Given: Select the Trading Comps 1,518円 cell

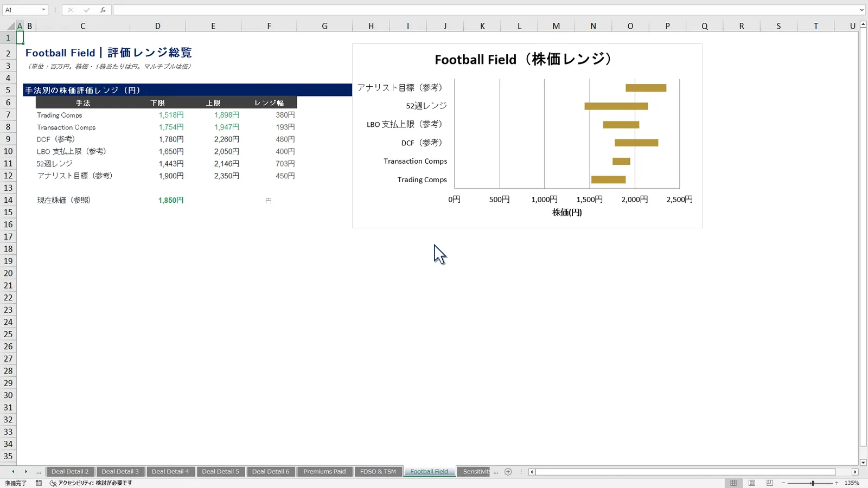Looking at the screenshot, I should 158,115.
